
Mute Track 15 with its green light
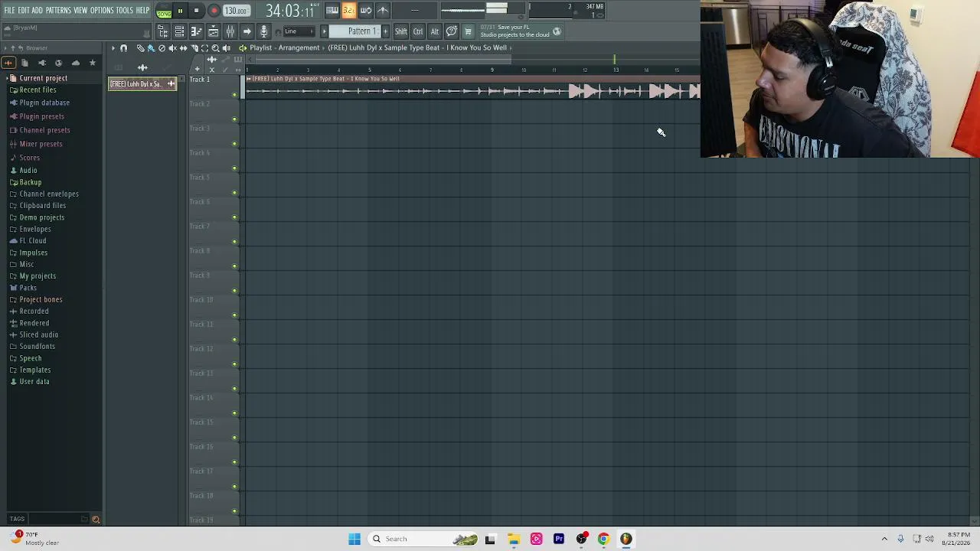tap(235, 438)
